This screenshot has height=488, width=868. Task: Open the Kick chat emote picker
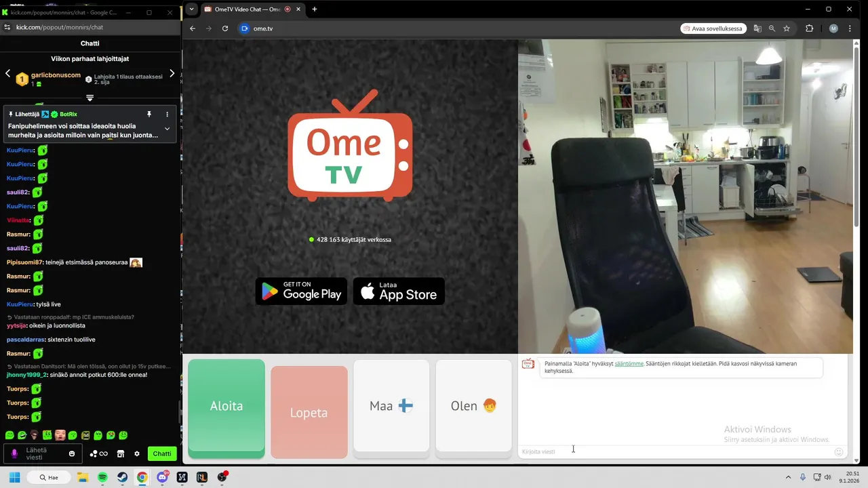pyautogui.click(x=72, y=453)
